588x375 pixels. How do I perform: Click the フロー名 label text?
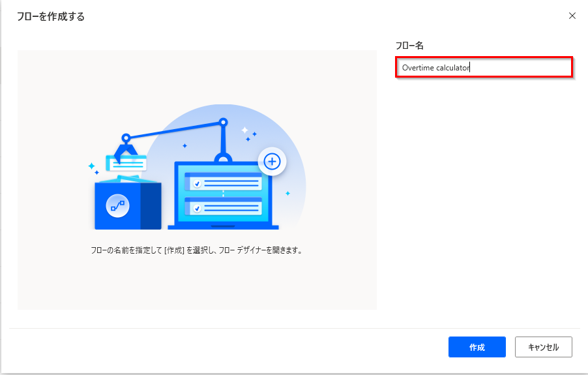[x=409, y=46]
